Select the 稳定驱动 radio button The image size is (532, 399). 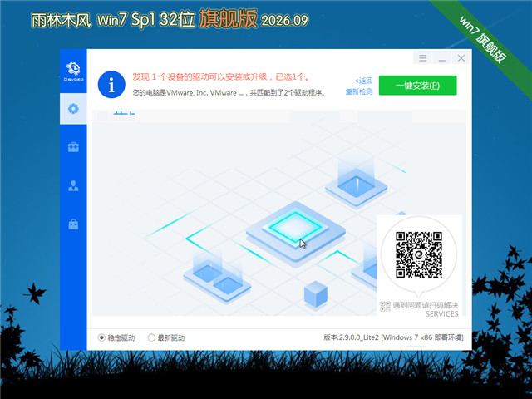[101, 337]
